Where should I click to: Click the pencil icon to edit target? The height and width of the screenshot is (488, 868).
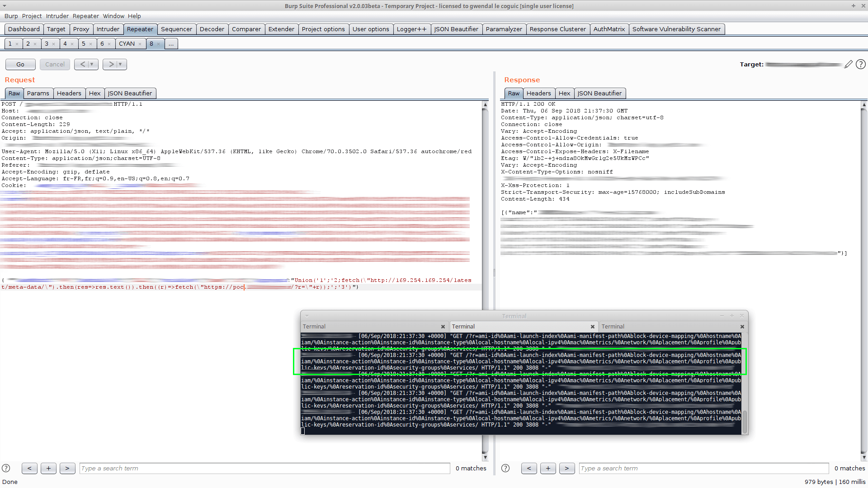(x=848, y=64)
